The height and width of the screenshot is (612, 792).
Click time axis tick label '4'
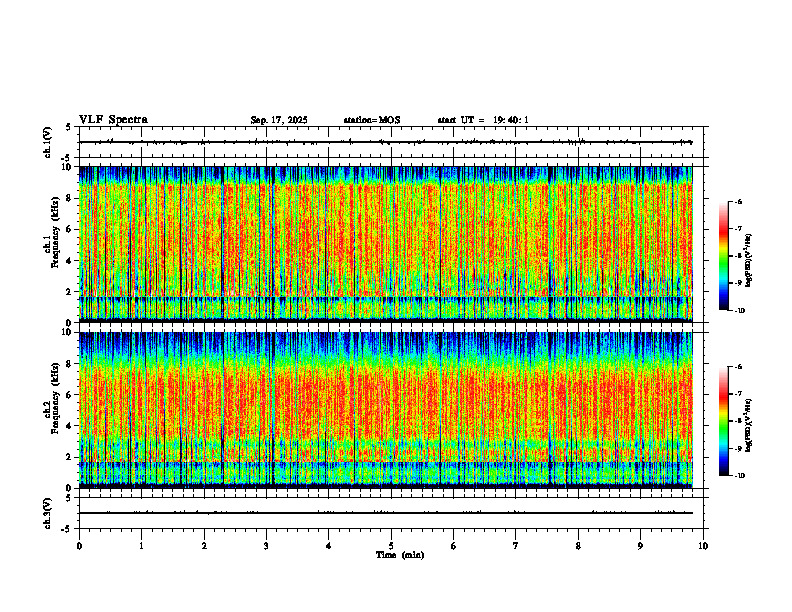click(329, 546)
